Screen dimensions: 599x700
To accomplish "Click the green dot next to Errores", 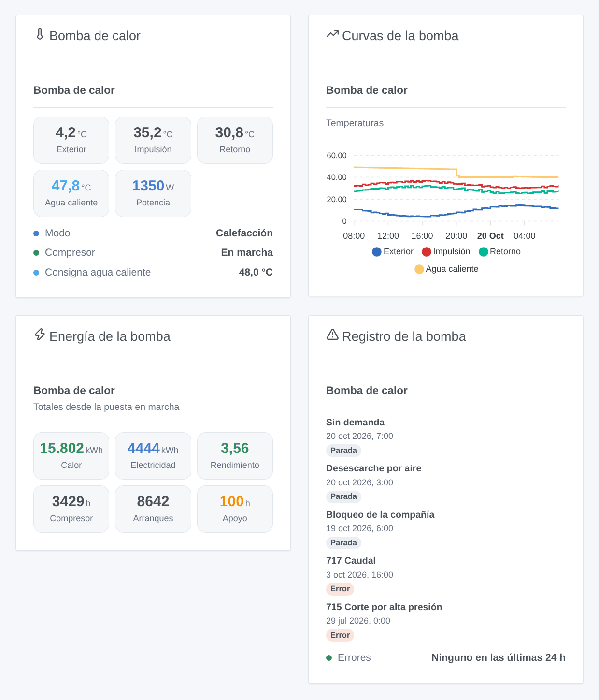I will click(x=329, y=658).
